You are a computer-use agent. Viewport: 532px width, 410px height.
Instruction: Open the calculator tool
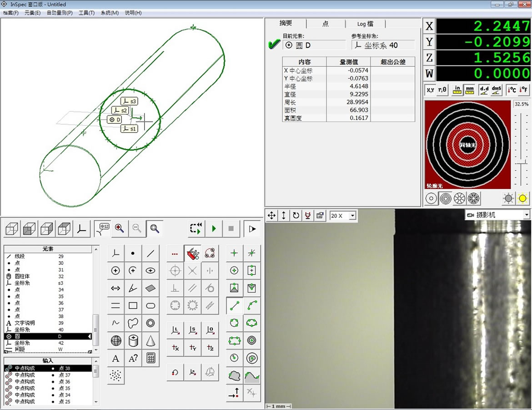pyautogui.click(x=151, y=358)
